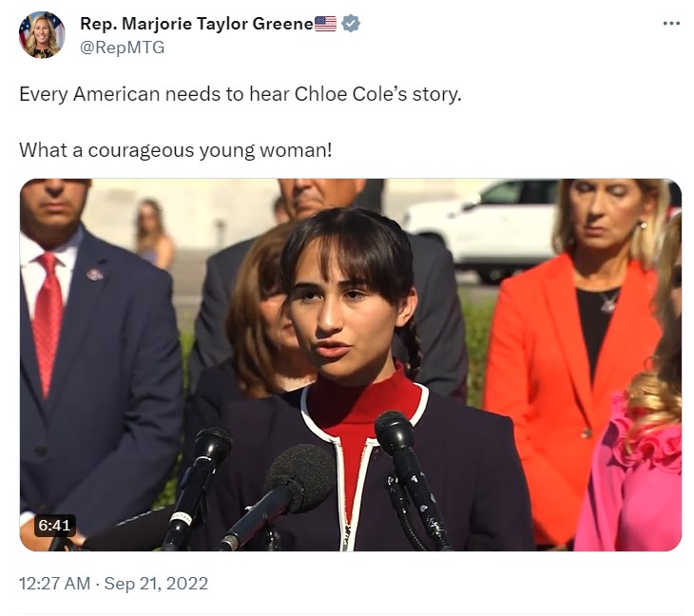
Task: Click the Sep 21, 2022 date
Action: (x=156, y=584)
